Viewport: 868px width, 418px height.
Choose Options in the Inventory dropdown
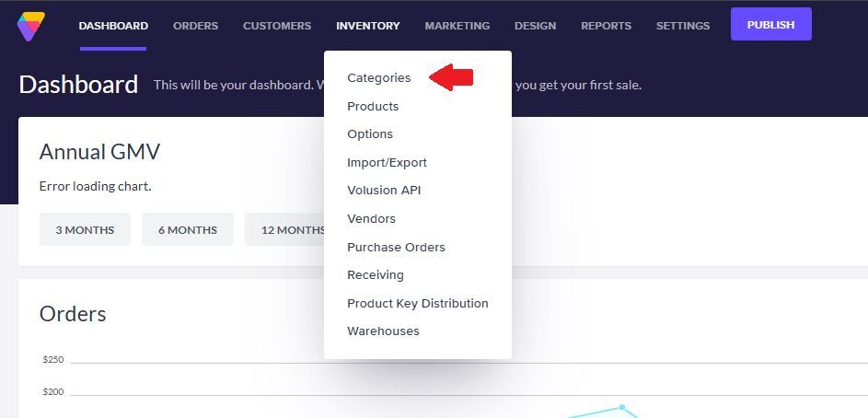tap(370, 134)
